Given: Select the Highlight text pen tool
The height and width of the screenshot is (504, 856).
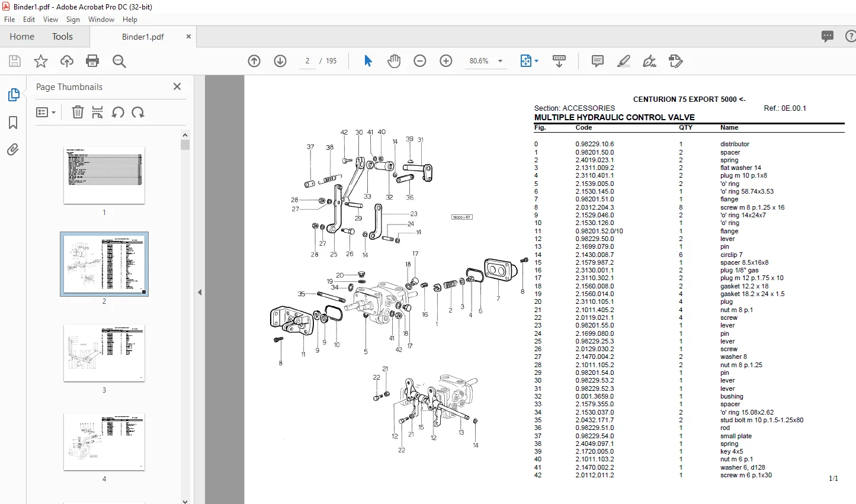Looking at the screenshot, I should [623, 61].
